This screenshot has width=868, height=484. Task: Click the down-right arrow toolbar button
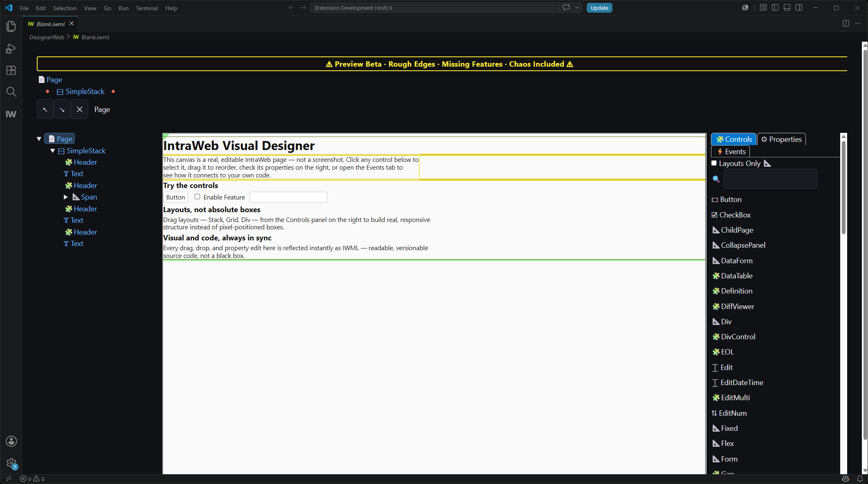tap(62, 110)
